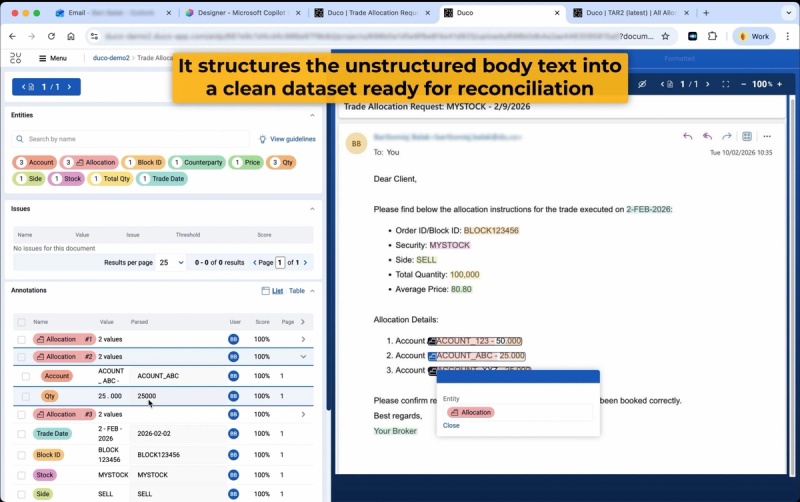This screenshot has height=502, width=800.
Task: Tick the Allocation #2 checkbox
Action: 21,357
